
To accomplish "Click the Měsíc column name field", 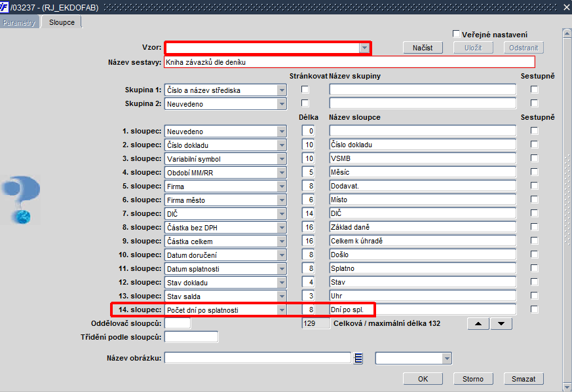I will coord(423,172).
